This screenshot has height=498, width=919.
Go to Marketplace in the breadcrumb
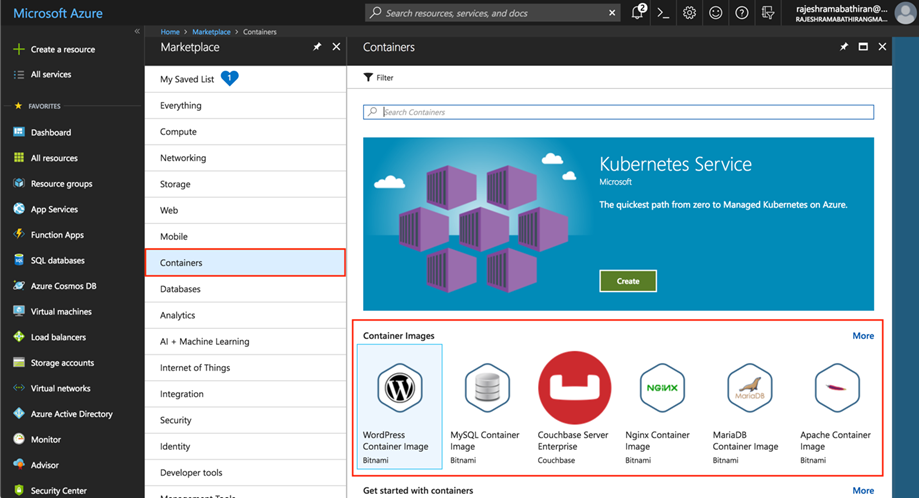211,32
